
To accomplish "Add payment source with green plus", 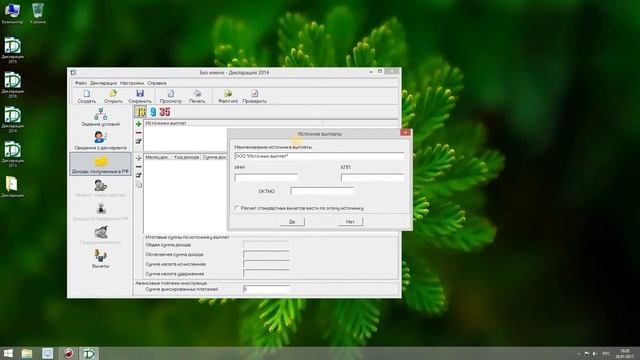I will [x=138, y=124].
